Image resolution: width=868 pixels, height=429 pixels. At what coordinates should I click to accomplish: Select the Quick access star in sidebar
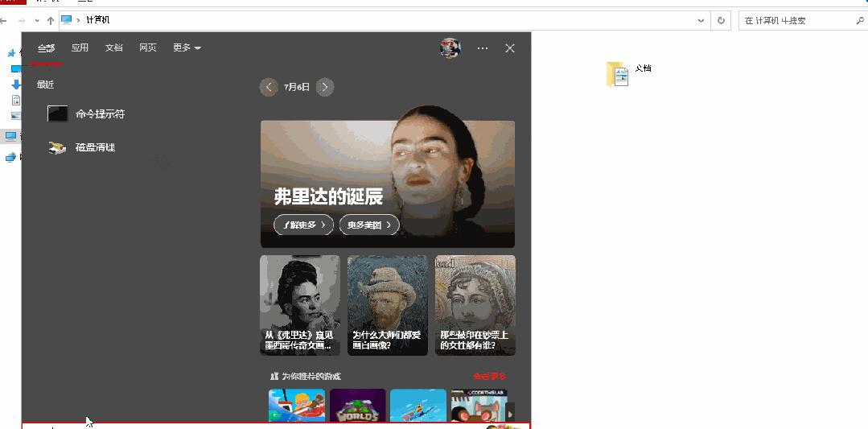click(11, 53)
